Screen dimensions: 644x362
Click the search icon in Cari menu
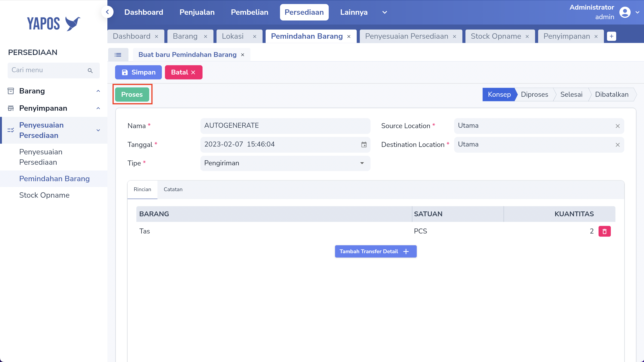pyautogui.click(x=90, y=71)
